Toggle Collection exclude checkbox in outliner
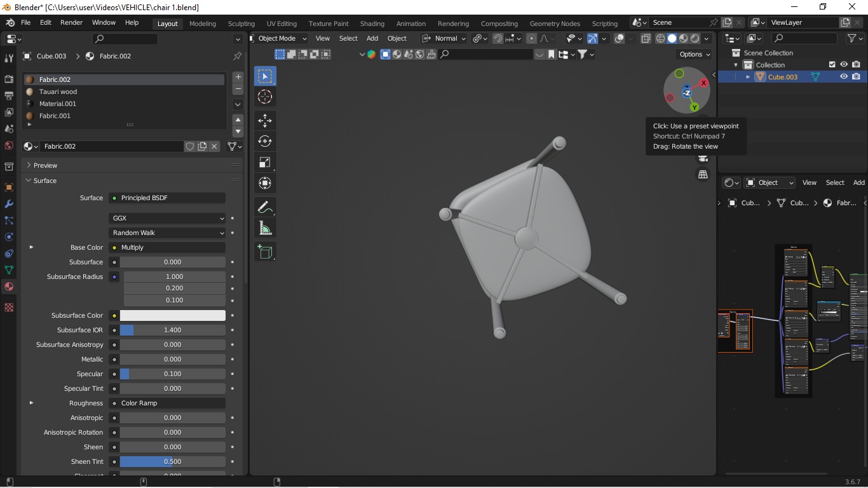This screenshot has width=868, height=488. pos(832,65)
